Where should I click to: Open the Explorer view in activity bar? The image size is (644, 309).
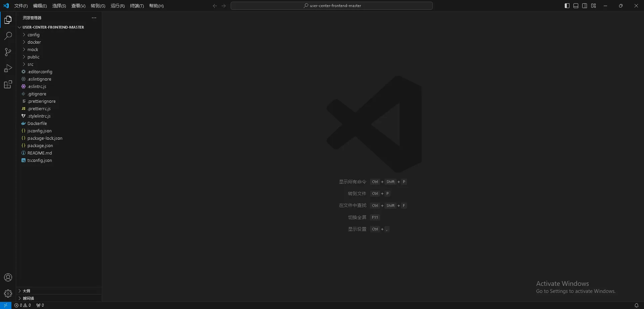pyautogui.click(x=8, y=20)
